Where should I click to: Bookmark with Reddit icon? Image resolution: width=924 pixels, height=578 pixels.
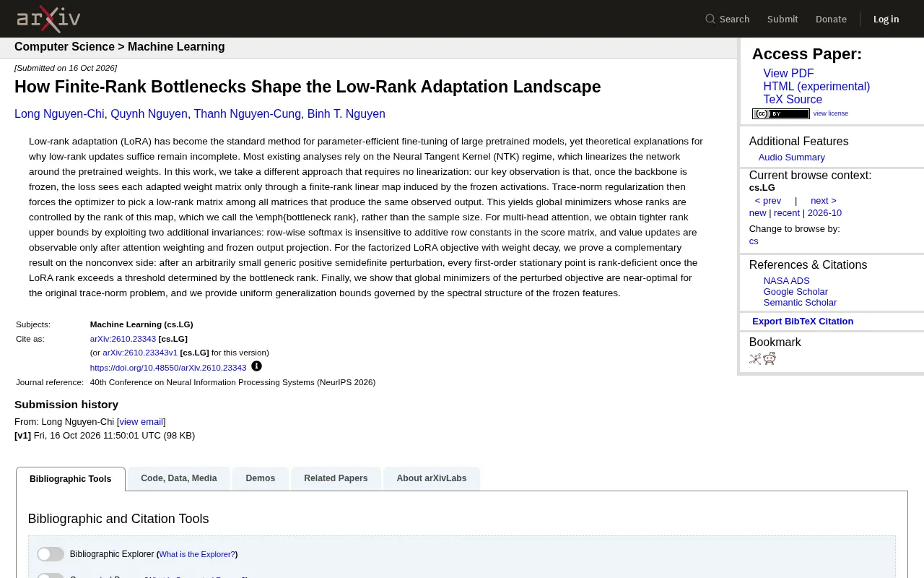click(770, 359)
